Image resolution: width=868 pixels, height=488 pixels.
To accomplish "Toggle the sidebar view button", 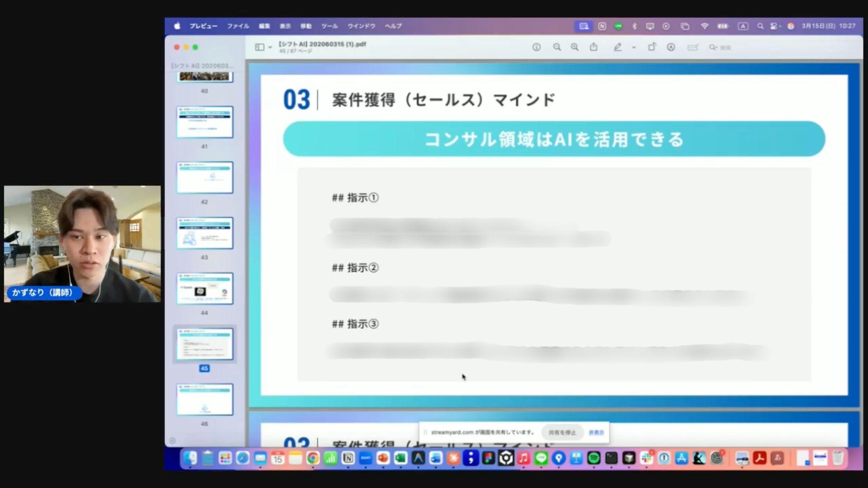I will click(259, 47).
